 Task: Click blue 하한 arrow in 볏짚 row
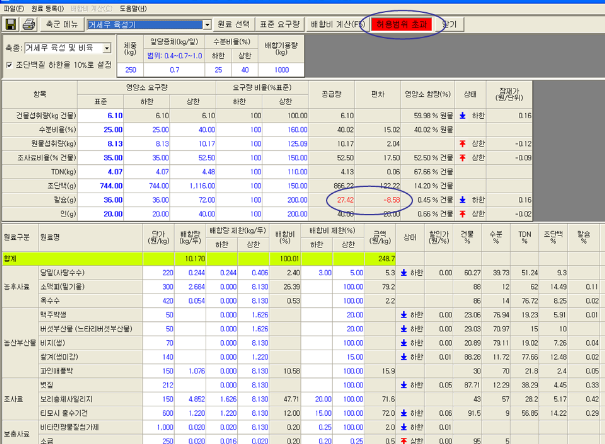[404, 385]
